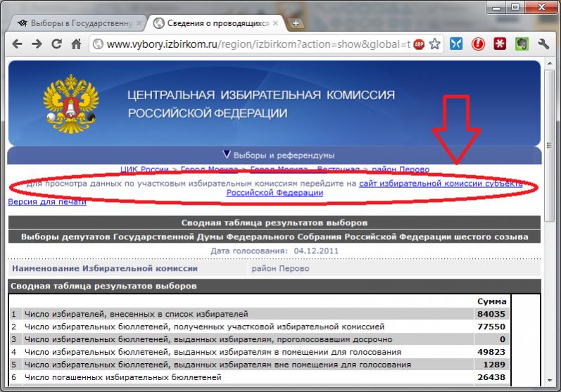Viewport: 561px width, 392px height.
Task: Follow the сайт избирательной комиссии субъекта link
Action: coord(440,184)
